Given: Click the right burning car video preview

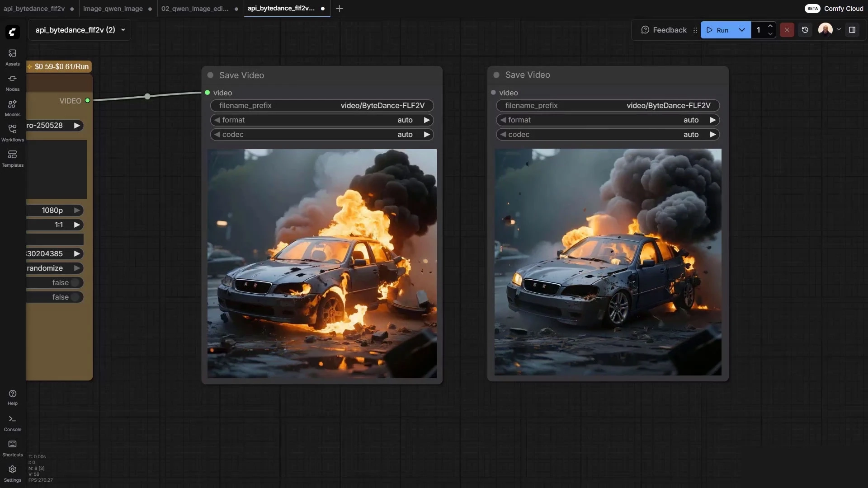Looking at the screenshot, I should (x=608, y=262).
